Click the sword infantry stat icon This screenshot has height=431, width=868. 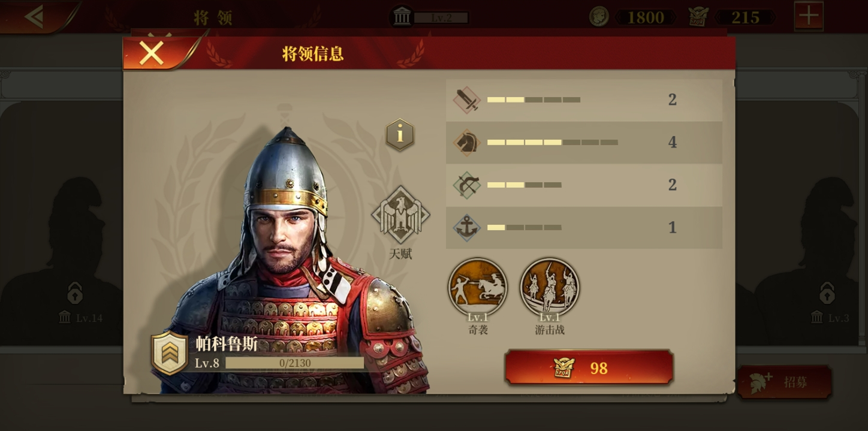click(x=466, y=100)
